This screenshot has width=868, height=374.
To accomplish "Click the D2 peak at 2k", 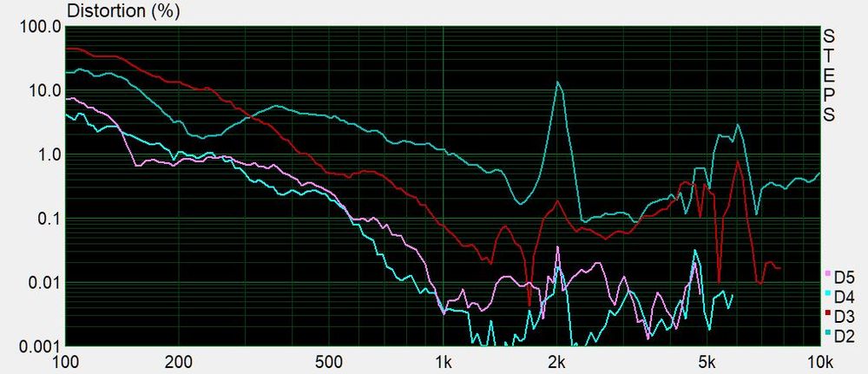I will [x=558, y=82].
